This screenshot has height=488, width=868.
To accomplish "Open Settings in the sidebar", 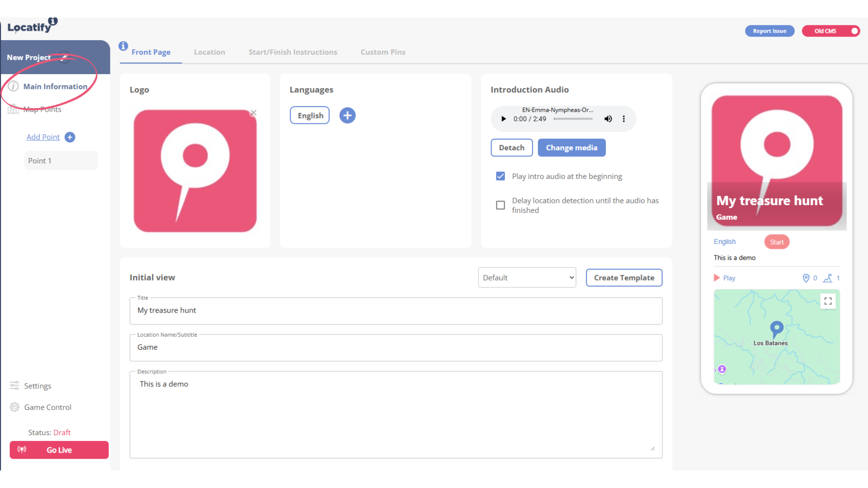I will coord(38,386).
